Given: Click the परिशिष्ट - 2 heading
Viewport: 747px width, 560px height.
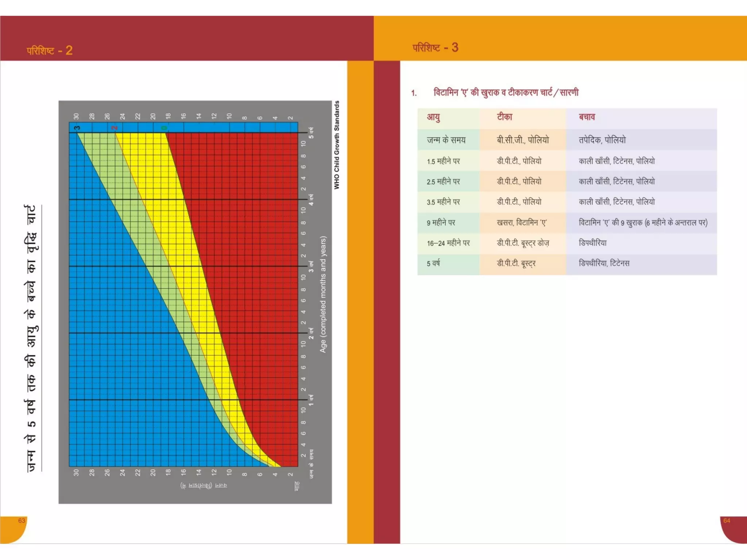Looking at the screenshot, I should (50, 50).
